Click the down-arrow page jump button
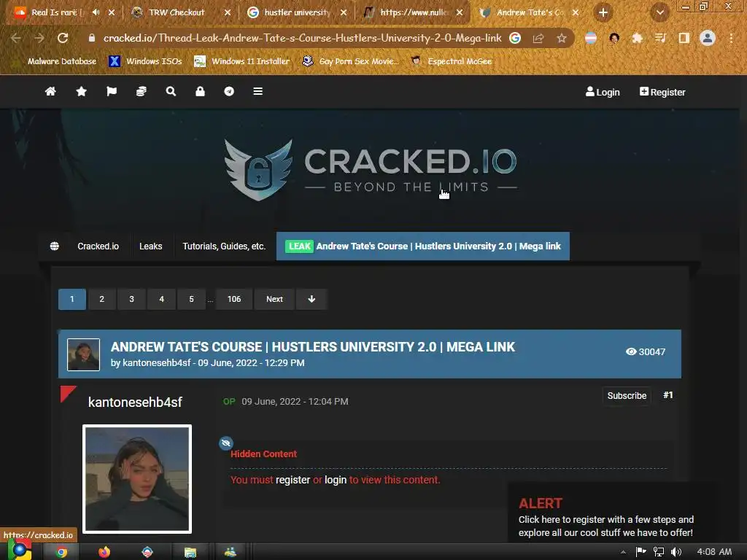747x560 pixels. [x=311, y=299]
